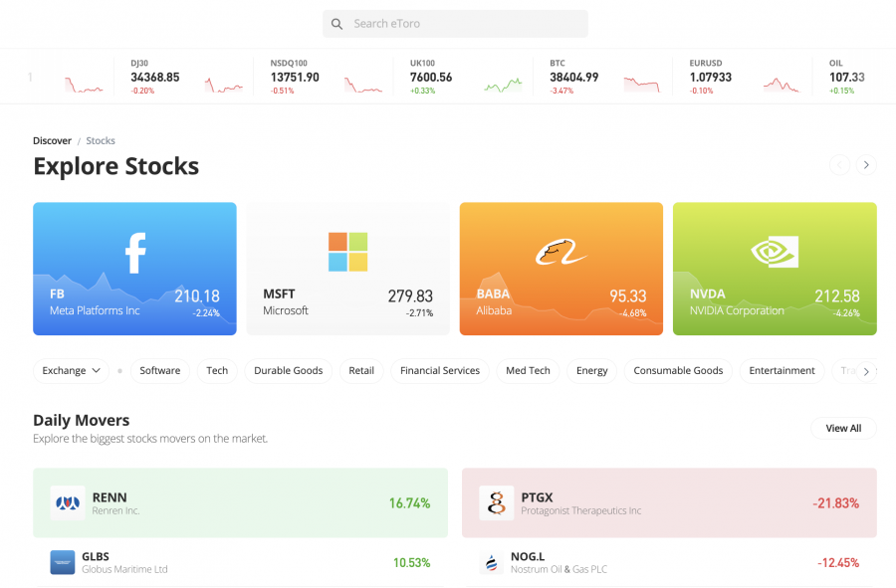Click the Renren logo icon
Viewport: 896px width, 588px height.
[68, 503]
